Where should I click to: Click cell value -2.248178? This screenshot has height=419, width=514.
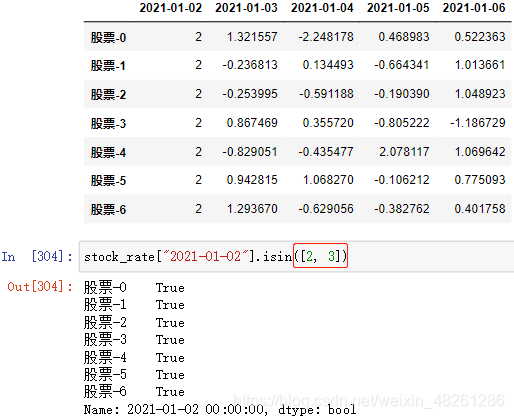tap(326, 37)
